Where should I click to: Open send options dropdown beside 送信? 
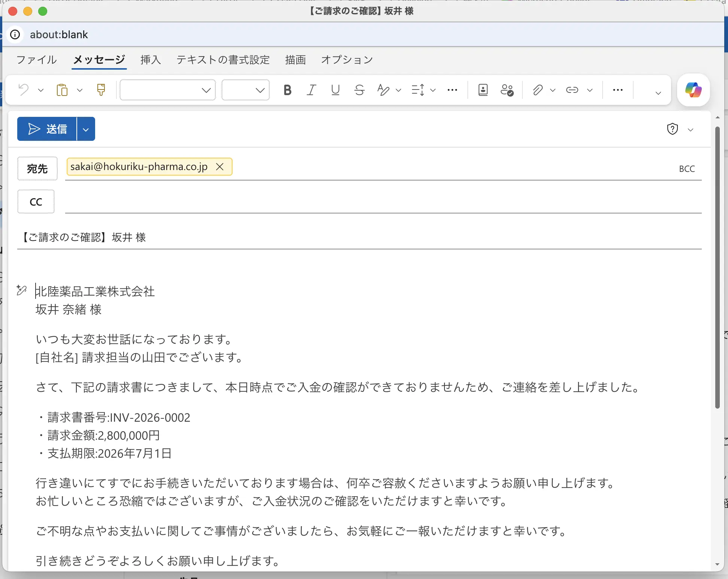(86, 129)
